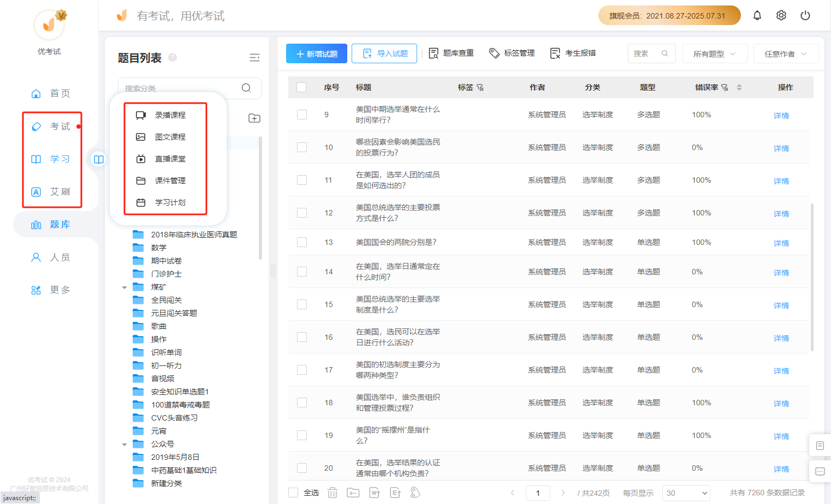831x504 pixels.
Task: Check the box for question 19
Action: tap(302, 435)
